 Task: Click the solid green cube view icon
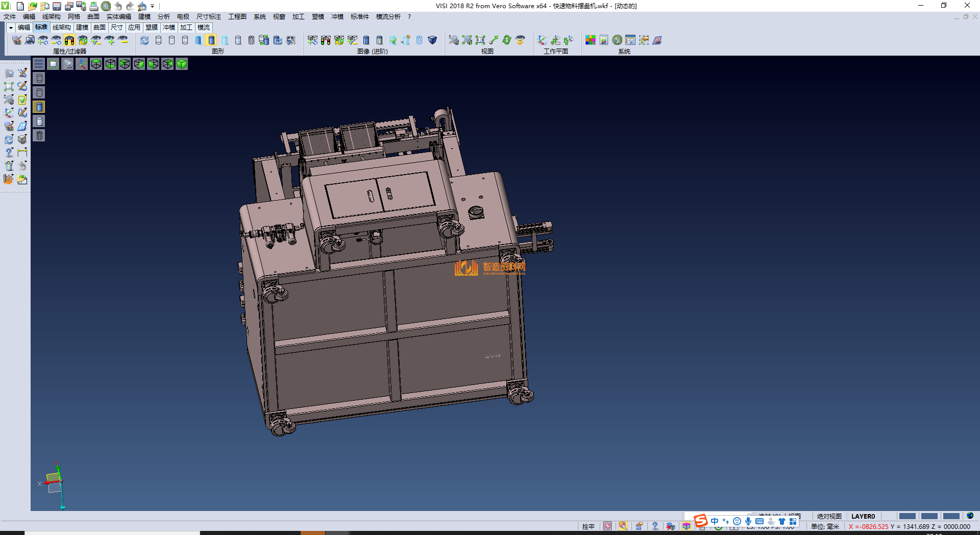(x=182, y=64)
